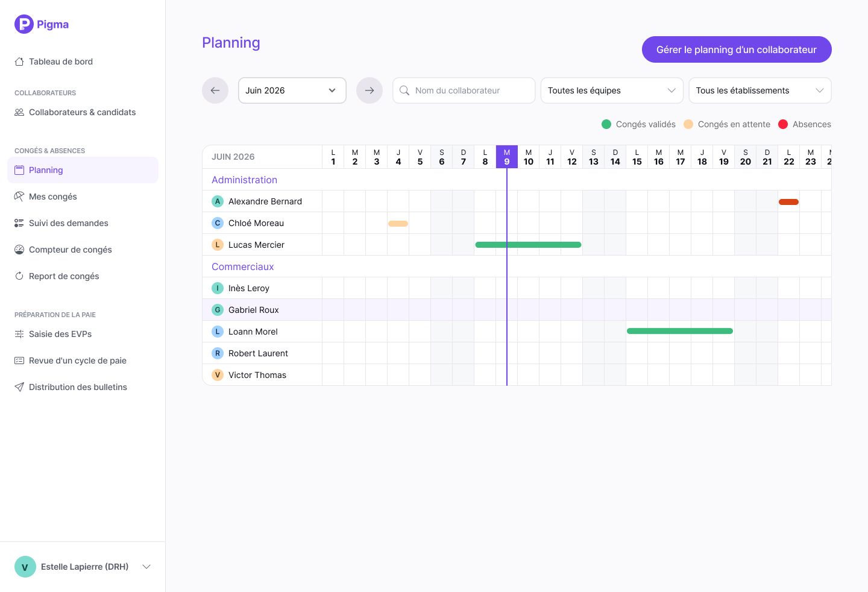
Task: Click the Distribution des bulletins send icon
Action: (x=19, y=387)
